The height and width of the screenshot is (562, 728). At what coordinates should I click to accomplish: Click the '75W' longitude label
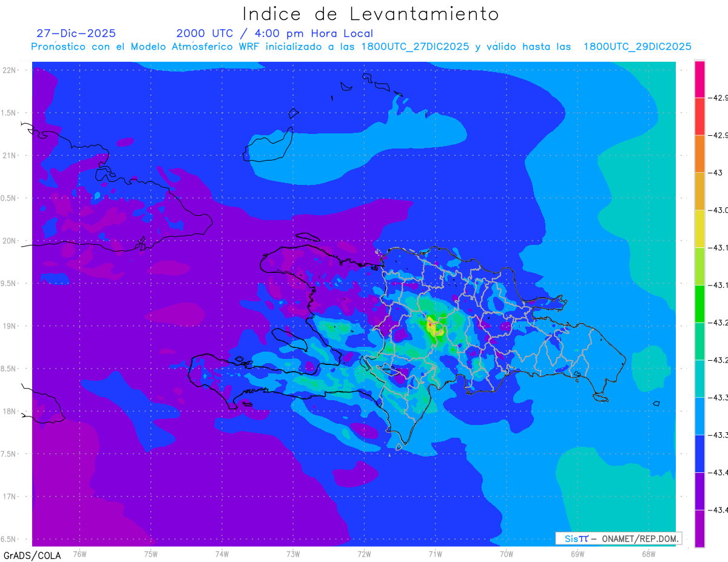coord(150,554)
